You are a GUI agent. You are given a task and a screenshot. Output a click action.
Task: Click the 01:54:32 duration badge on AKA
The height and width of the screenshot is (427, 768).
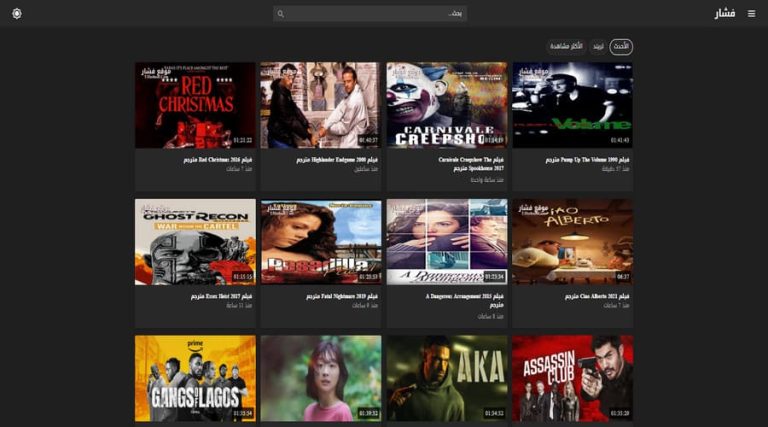tap(494, 413)
